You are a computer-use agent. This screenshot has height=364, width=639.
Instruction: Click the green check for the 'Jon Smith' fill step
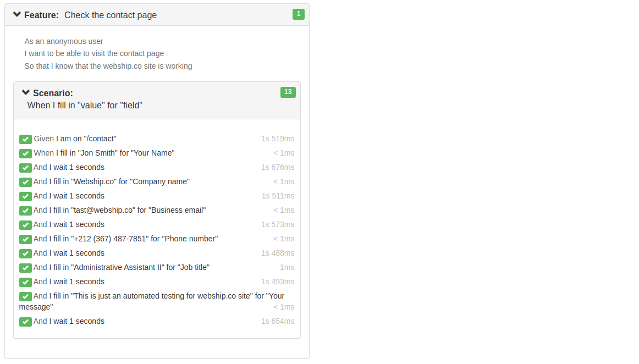[25, 153]
